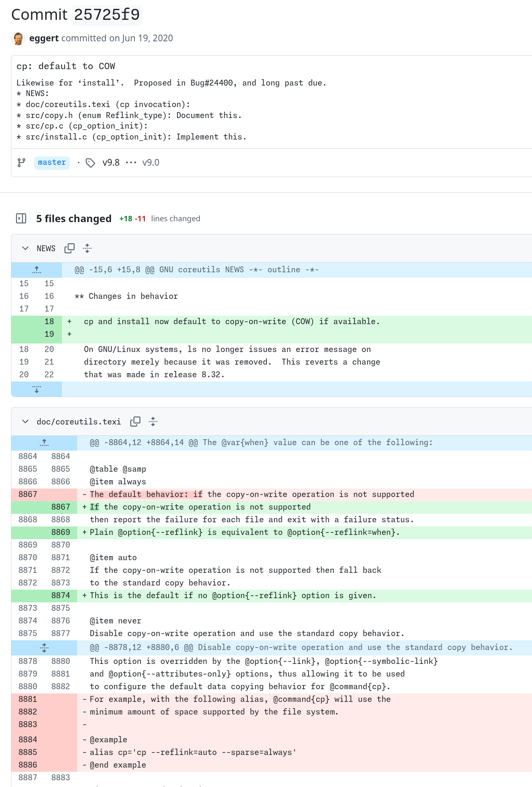Copy the NEWS file path
The width and height of the screenshot is (532, 787).
(70, 248)
